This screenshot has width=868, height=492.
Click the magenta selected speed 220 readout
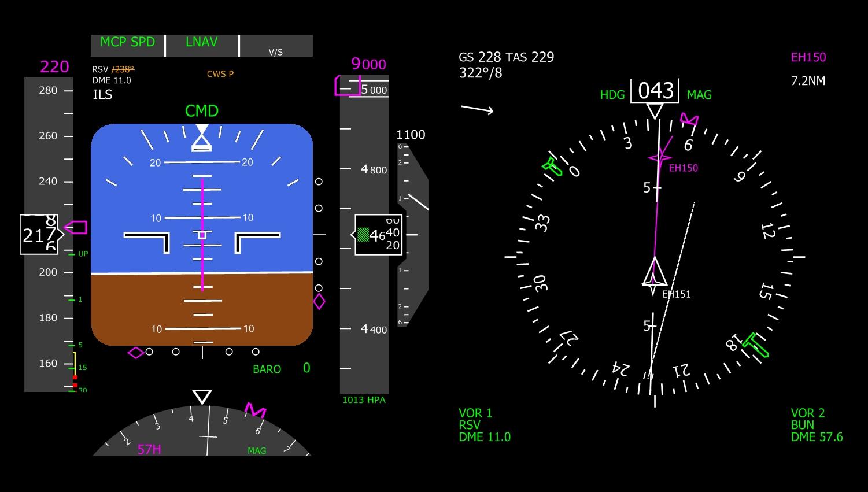click(x=54, y=67)
